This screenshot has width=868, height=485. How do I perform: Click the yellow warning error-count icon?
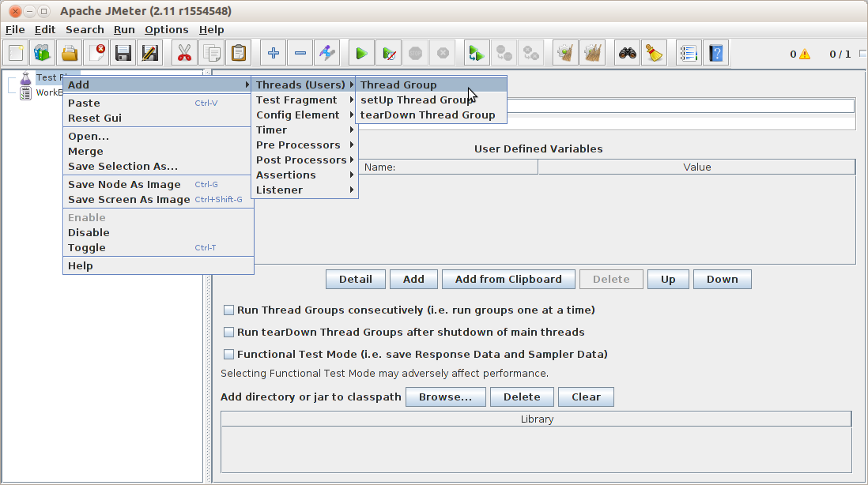804,54
